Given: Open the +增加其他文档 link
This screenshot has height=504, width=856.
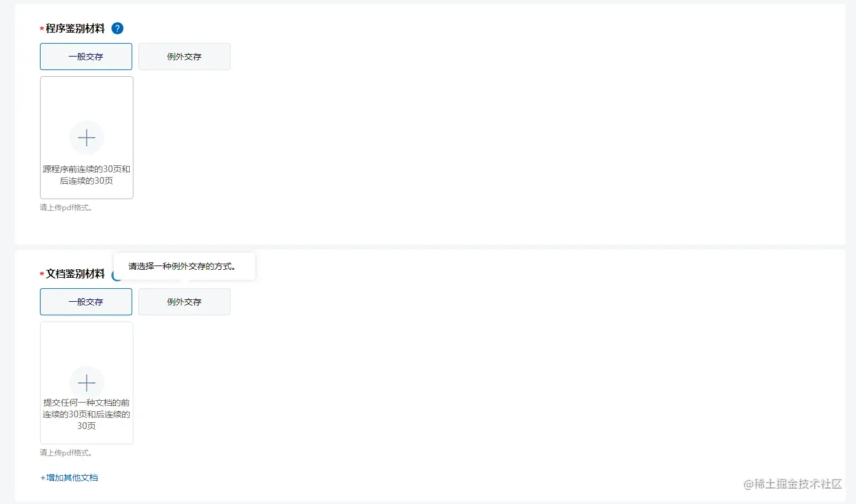Looking at the screenshot, I should (69, 478).
